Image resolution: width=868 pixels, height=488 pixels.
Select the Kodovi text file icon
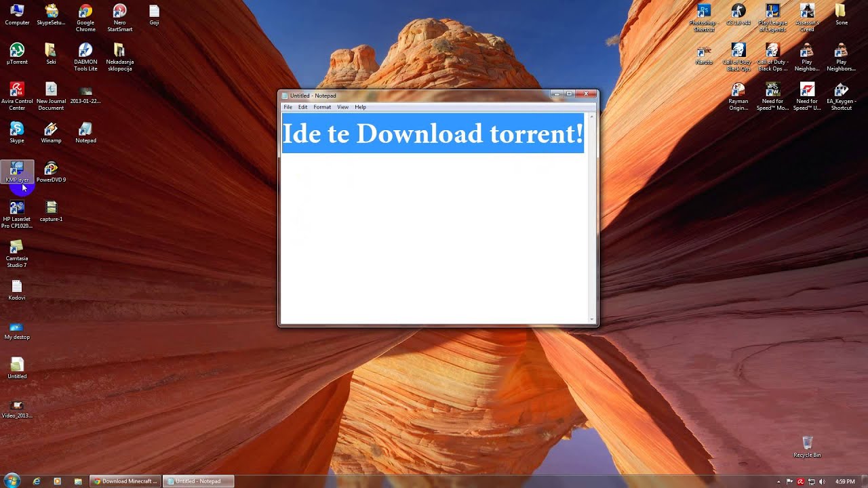(x=17, y=290)
